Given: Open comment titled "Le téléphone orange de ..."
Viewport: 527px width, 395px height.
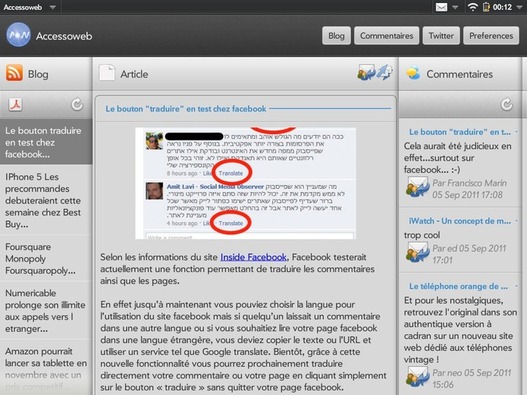Looking at the screenshot, I should point(458,286).
